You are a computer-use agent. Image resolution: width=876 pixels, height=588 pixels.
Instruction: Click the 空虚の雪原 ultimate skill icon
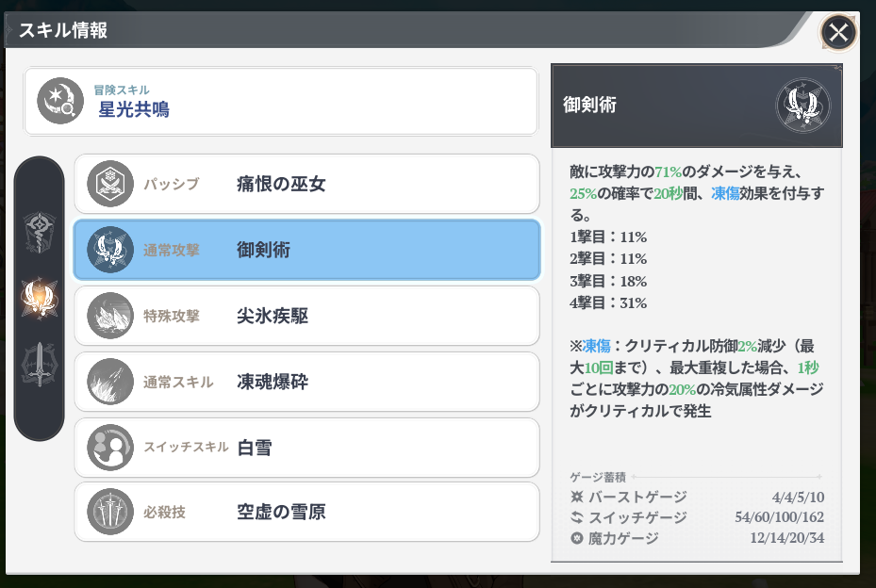[x=110, y=513]
